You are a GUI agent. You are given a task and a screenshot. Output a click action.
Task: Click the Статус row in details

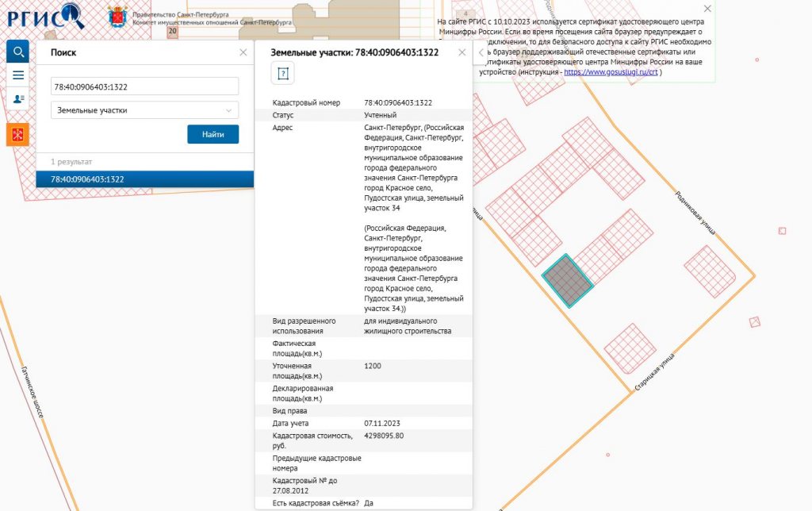point(363,115)
